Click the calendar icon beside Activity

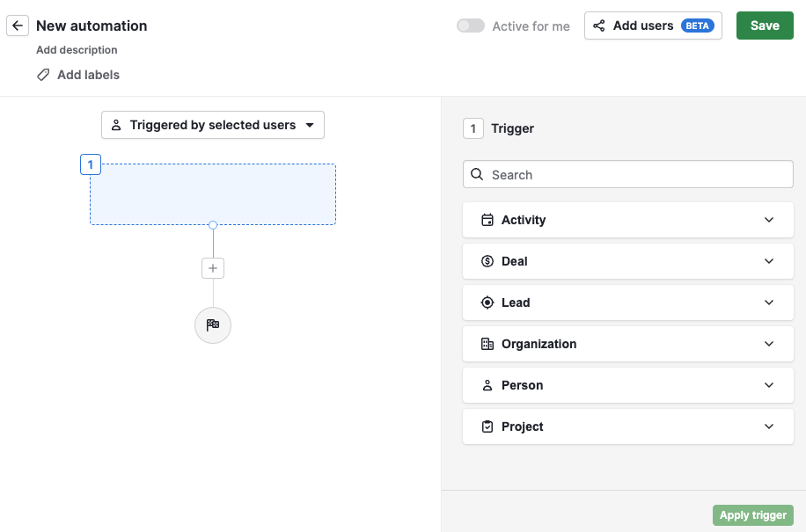pos(487,220)
